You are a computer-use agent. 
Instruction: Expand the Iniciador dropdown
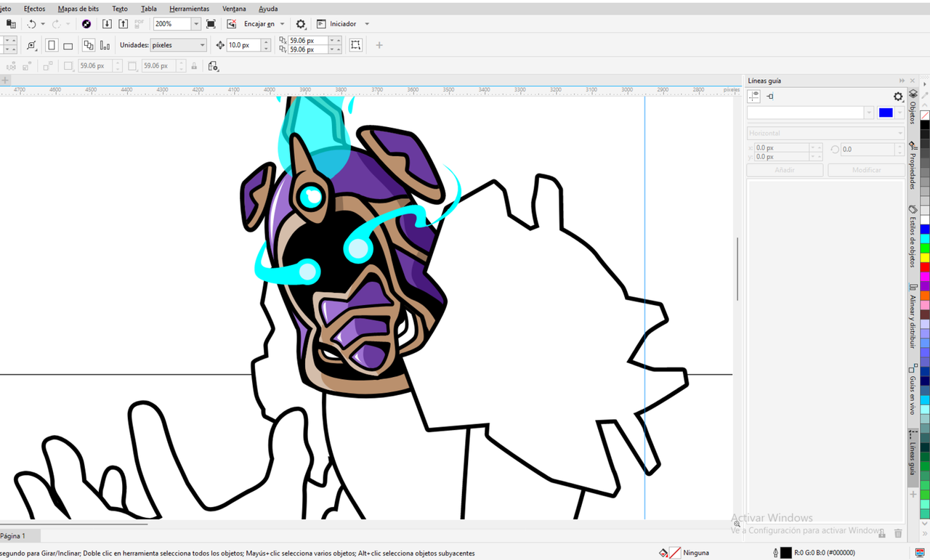tap(367, 24)
